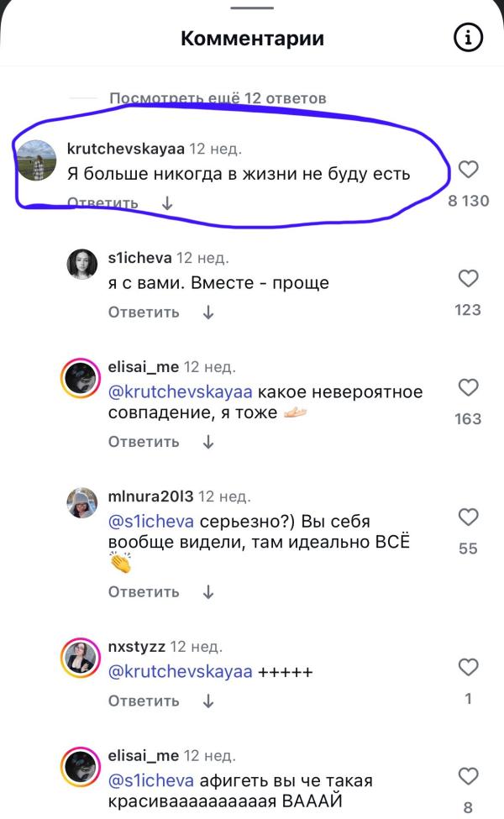Viewport: 504px width, 819px height.
Task: Tap down arrow under elisai_me's совпадение comment
Action: 208,442
